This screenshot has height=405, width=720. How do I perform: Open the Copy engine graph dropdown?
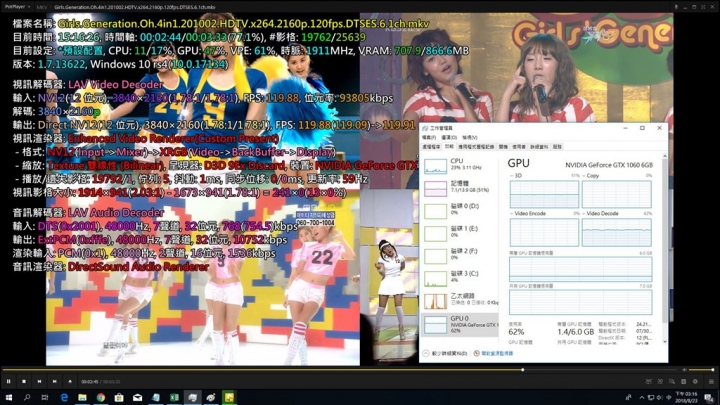591,175
